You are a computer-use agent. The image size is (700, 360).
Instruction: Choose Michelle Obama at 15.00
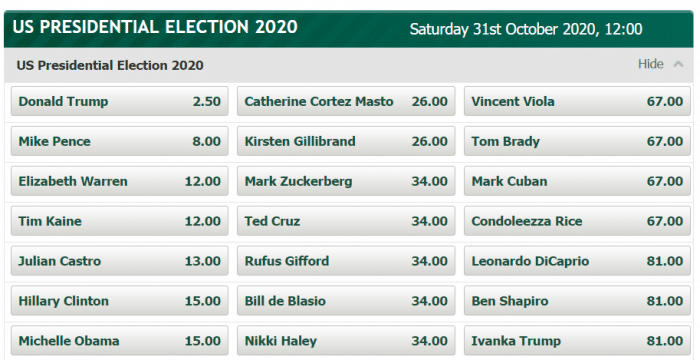click(x=120, y=341)
